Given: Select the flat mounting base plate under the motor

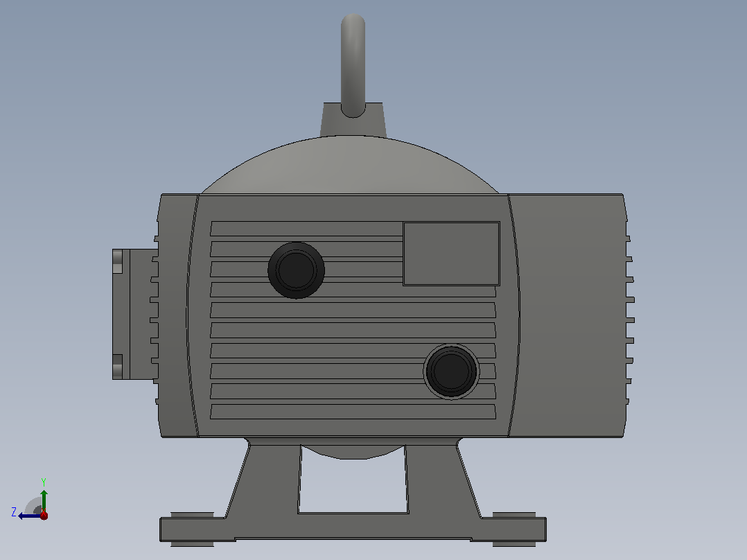Looking at the screenshot, I should click(353, 529).
